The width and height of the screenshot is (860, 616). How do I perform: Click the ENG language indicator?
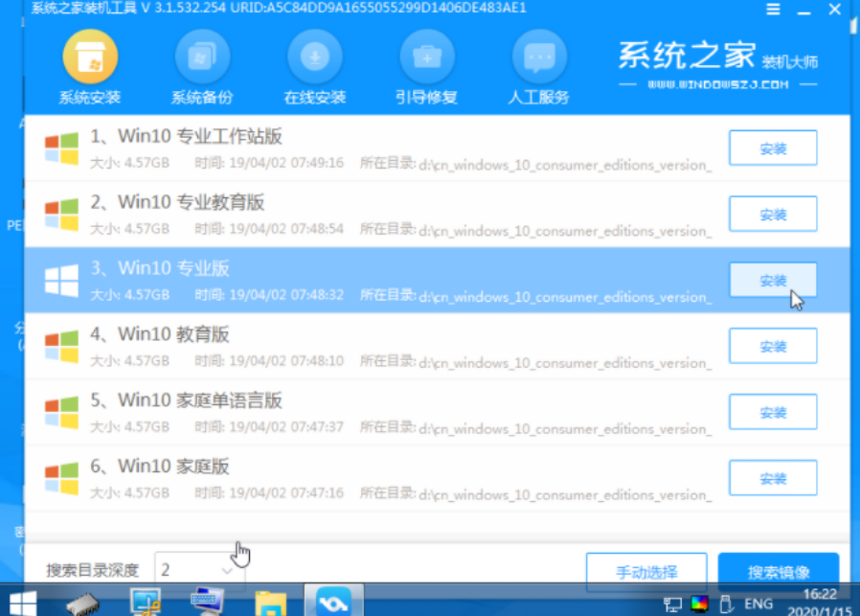[758, 604]
